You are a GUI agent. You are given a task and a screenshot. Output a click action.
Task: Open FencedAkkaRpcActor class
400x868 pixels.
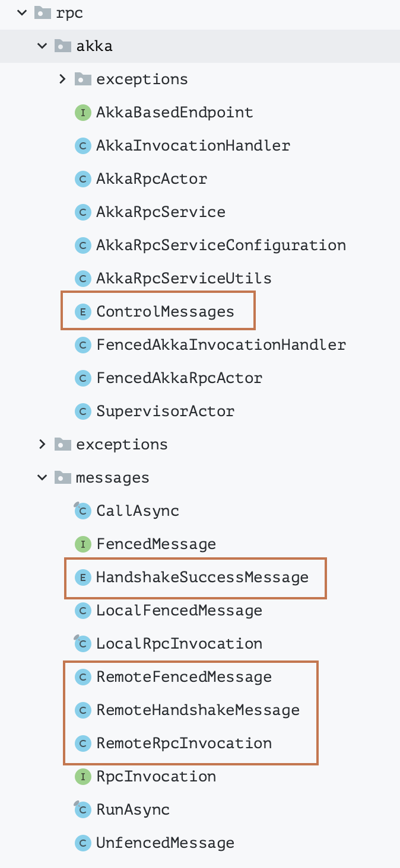179,378
